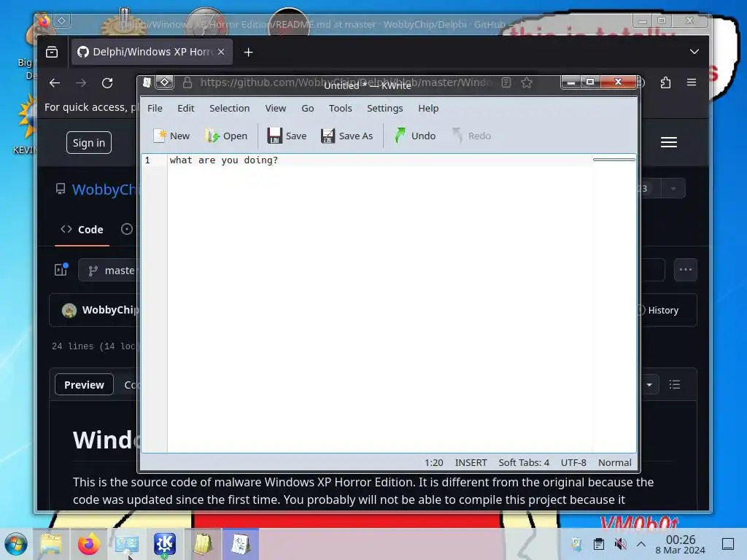
Task: Open the file History link
Action: [659, 310]
